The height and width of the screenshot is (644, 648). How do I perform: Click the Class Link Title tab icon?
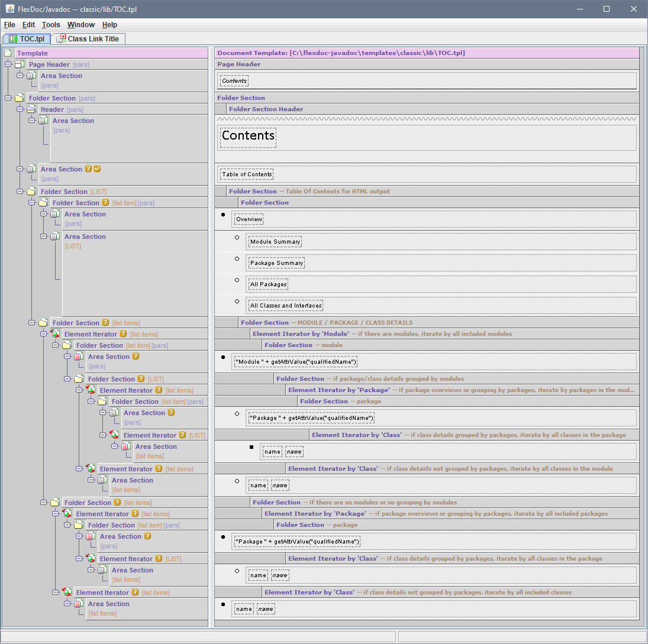coord(61,39)
